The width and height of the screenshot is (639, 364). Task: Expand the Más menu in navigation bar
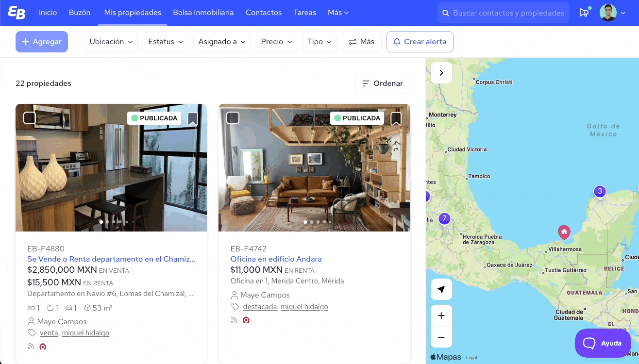pyautogui.click(x=338, y=13)
